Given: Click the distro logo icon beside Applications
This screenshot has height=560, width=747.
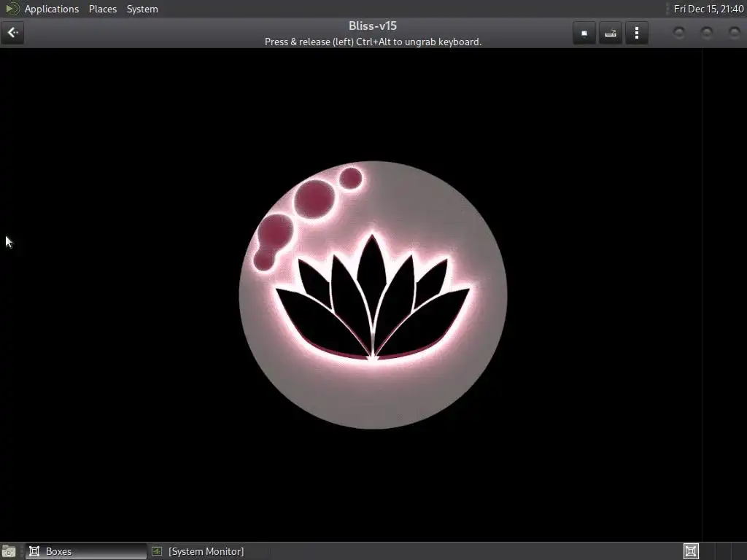Looking at the screenshot, I should click(12, 9).
